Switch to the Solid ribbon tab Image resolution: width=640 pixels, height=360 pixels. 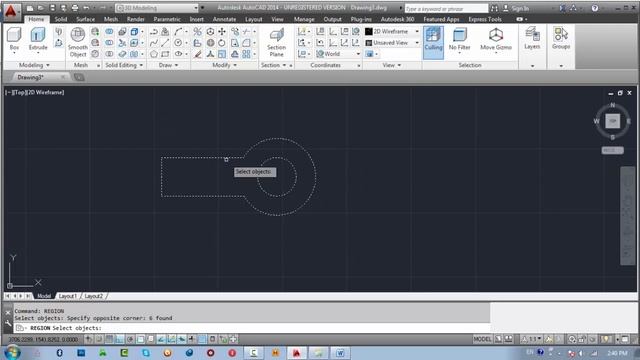pyautogui.click(x=60, y=19)
